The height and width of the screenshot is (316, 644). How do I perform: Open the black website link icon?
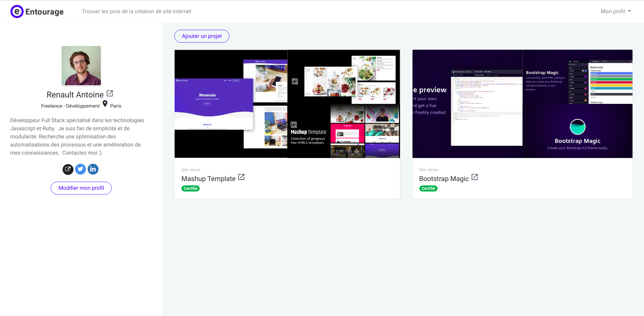coord(68,169)
